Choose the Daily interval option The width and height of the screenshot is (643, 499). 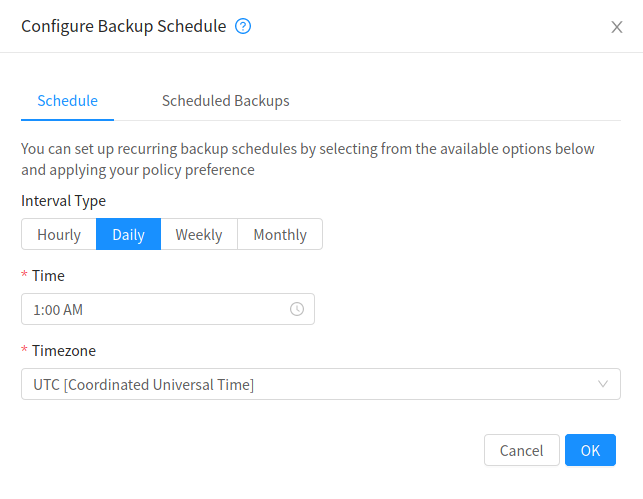[x=128, y=235]
